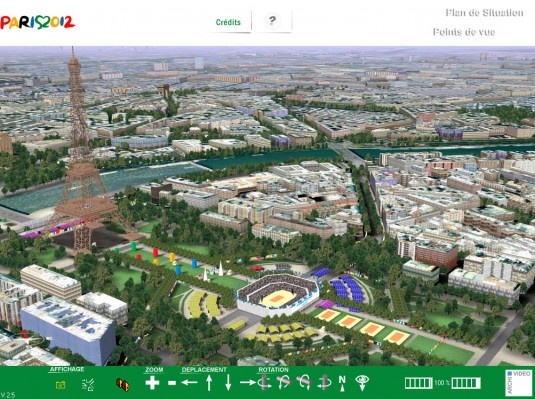
Task: Toggle the yellow display icon under Affichage
Action: coord(61,385)
